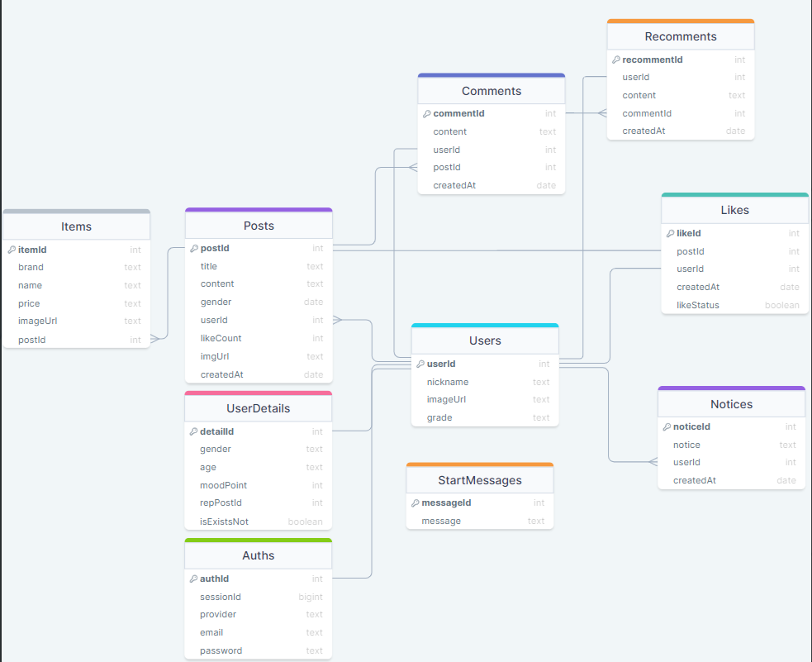The width and height of the screenshot is (812, 662).
Task: Select the Notices table header
Action: [732, 404]
